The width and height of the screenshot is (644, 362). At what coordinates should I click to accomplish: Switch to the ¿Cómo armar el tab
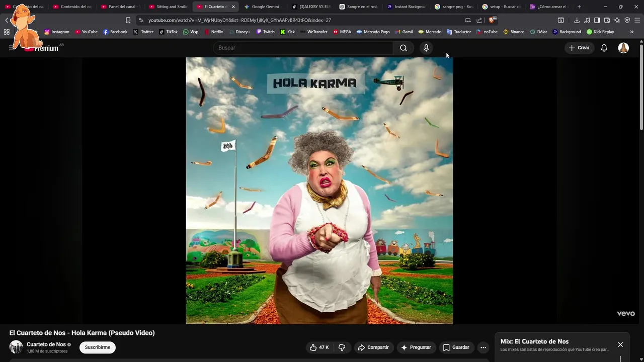click(x=549, y=7)
